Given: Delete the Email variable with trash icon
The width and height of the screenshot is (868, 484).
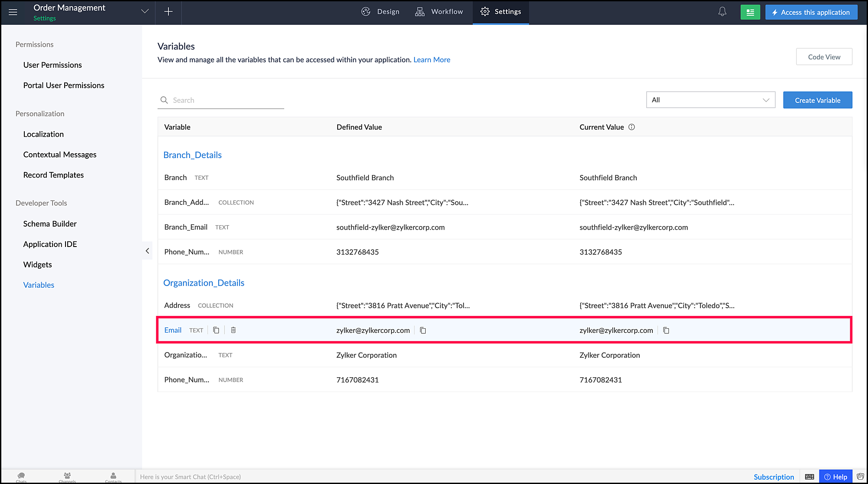Looking at the screenshot, I should [233, 330].
